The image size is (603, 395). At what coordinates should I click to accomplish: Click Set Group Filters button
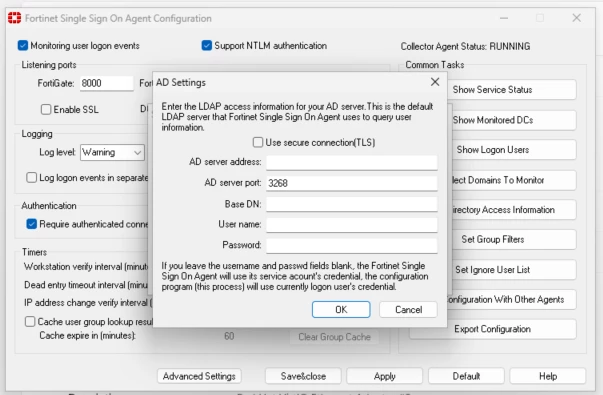coord(513,239)
